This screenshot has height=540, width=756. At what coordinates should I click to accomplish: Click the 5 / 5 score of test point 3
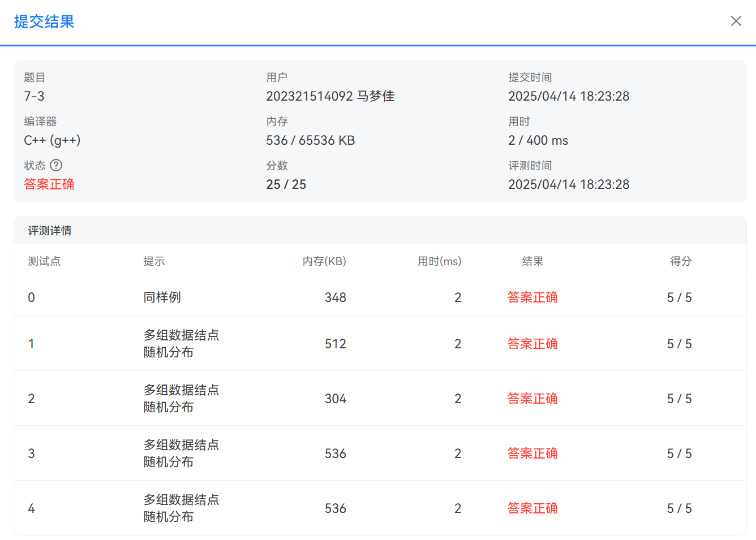(679, 453)
